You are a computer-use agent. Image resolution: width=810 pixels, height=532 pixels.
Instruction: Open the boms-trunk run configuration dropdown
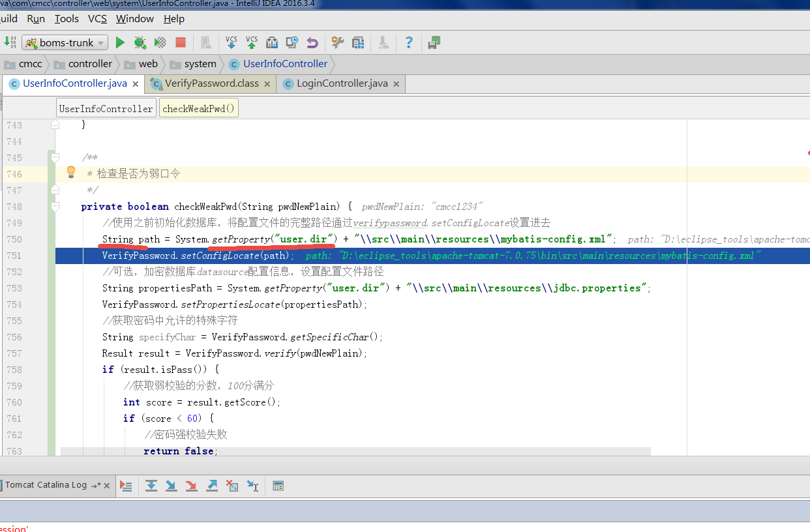pyautogui.click(x=65, y=43)
